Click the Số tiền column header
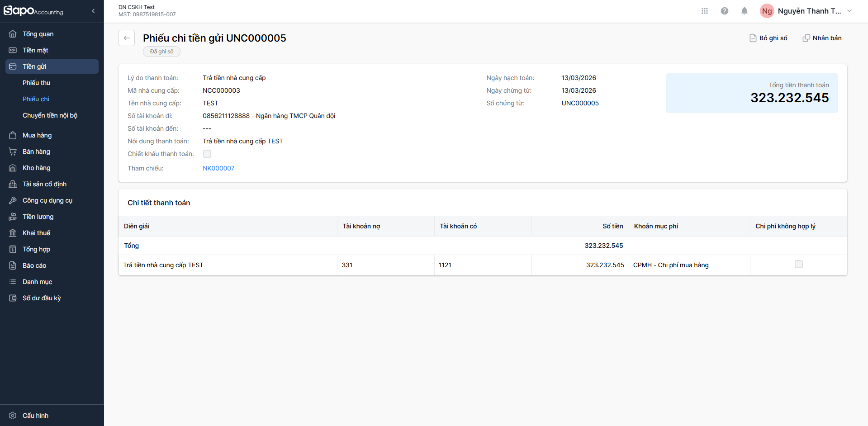 point(612,226)
